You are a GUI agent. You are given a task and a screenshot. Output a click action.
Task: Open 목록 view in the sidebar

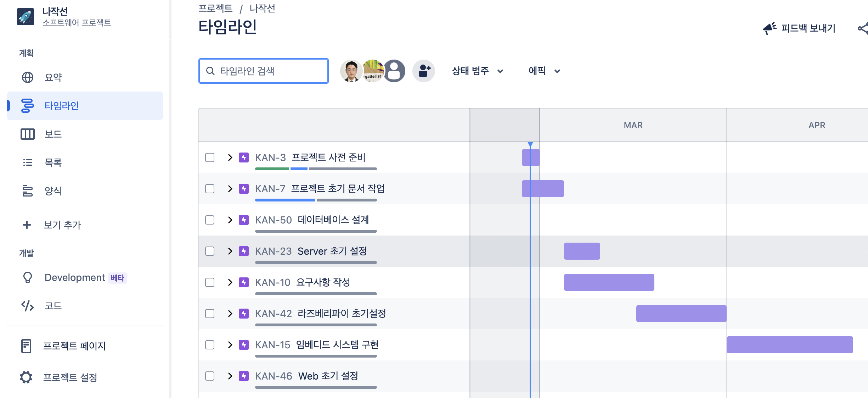tap(53, 162)
